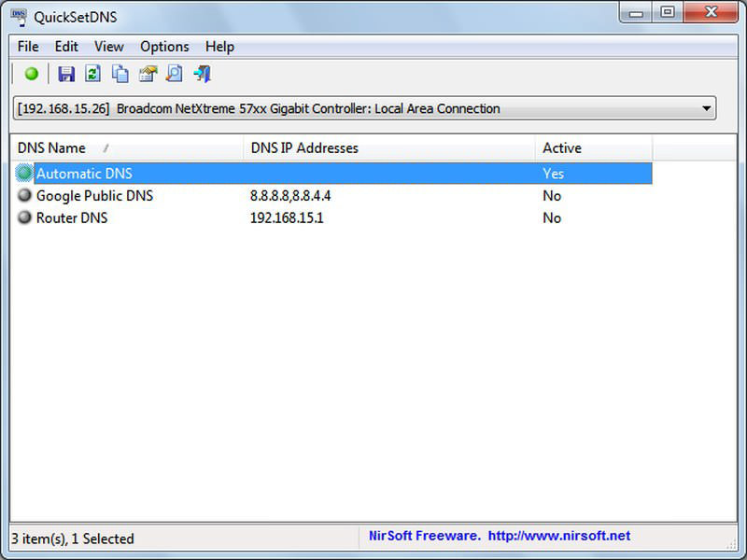Select the Google Public DNS row
This screenshot has height=560, width=747.
[x=333, y=196]
